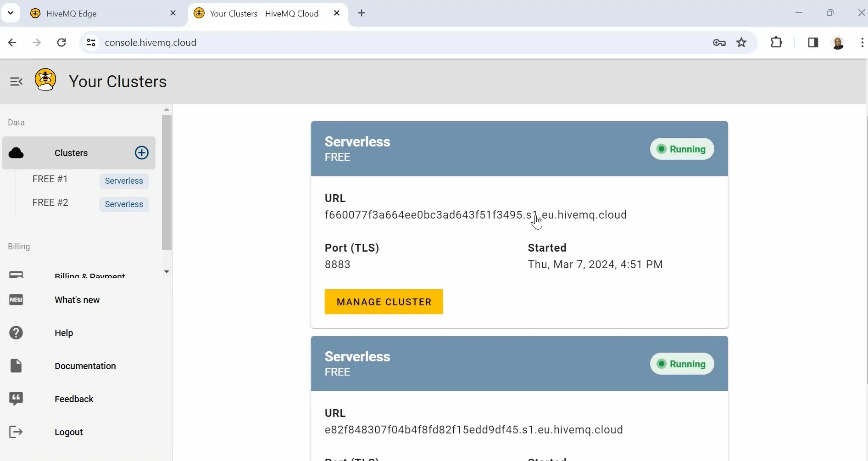Switch to the HiveMQ Edge tab

point(103,13)
